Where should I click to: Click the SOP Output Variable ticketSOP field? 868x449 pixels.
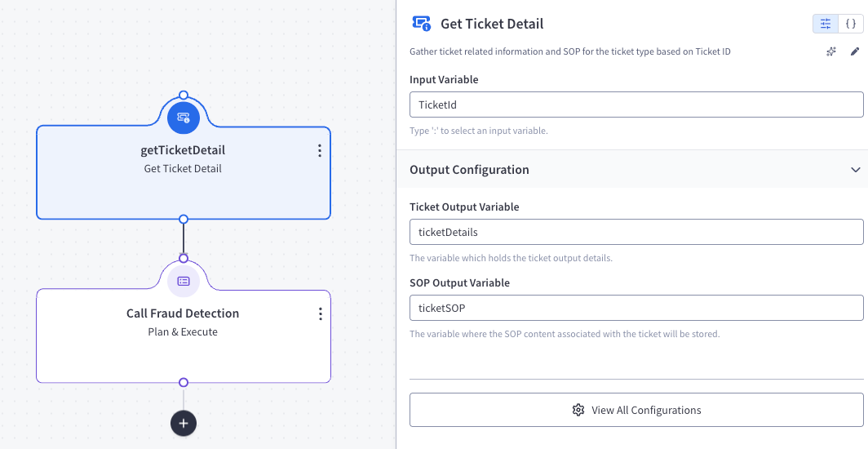click(636, 308)
